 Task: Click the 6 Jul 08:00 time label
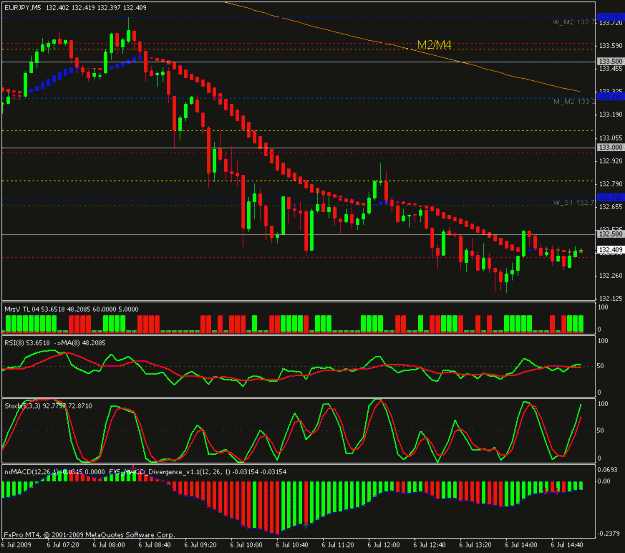(x=109, y=545)
